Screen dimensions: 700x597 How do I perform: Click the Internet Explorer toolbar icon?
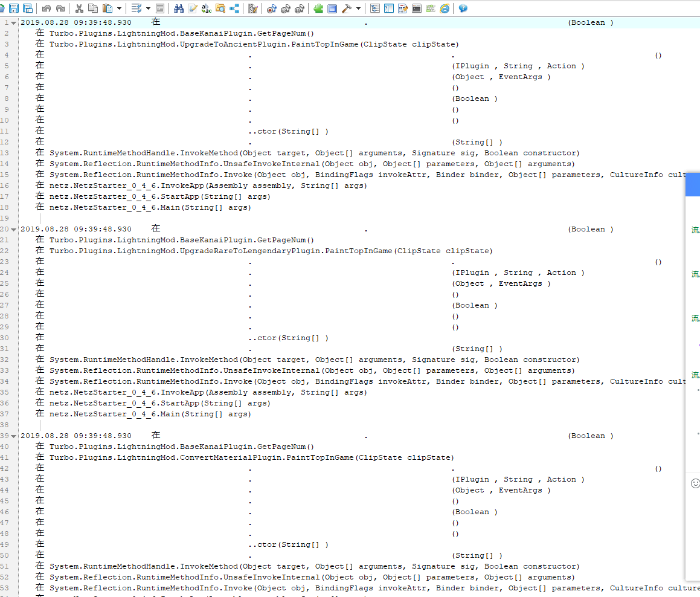click(x=445, y=8)
